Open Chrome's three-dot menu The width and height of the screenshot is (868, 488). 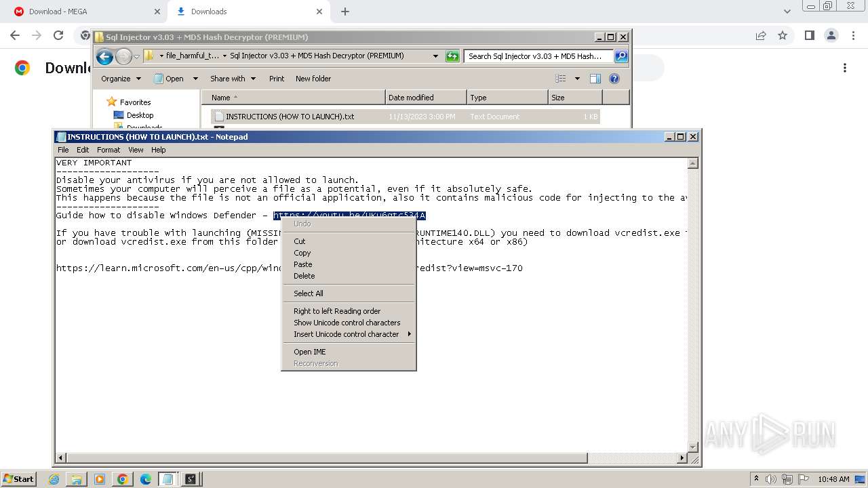click(852, 35)
